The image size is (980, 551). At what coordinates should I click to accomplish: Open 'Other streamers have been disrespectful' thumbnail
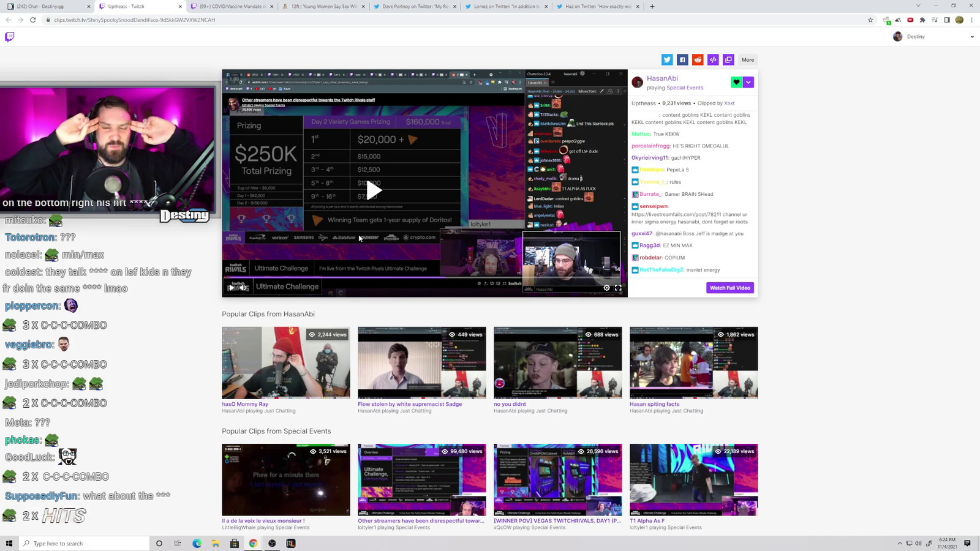422,479
